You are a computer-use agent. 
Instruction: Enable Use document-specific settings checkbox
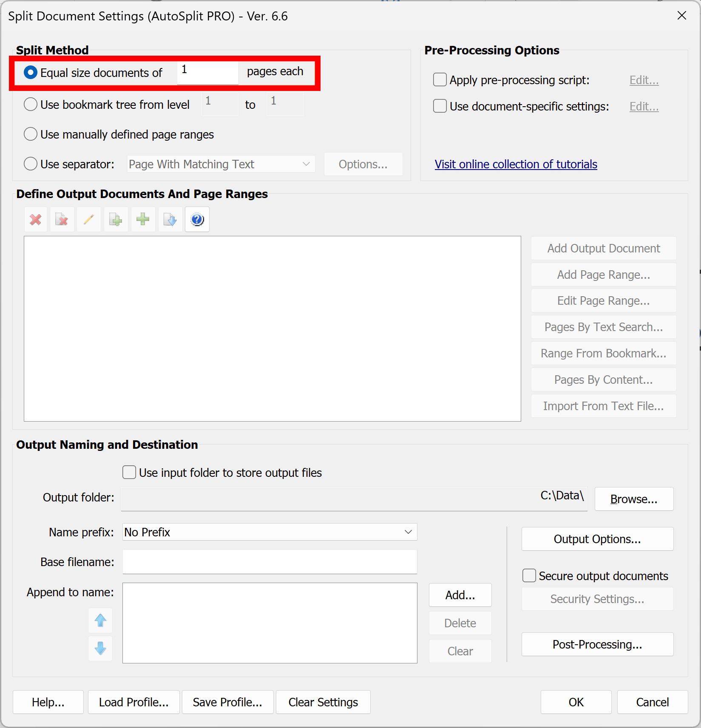(x=440, y=106)
